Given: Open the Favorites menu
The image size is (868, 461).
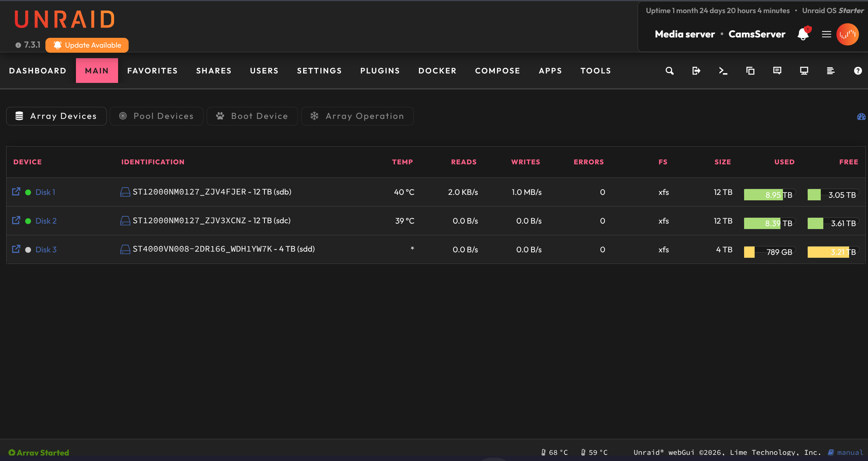Looking at the screenshot, I should [153, 71].
